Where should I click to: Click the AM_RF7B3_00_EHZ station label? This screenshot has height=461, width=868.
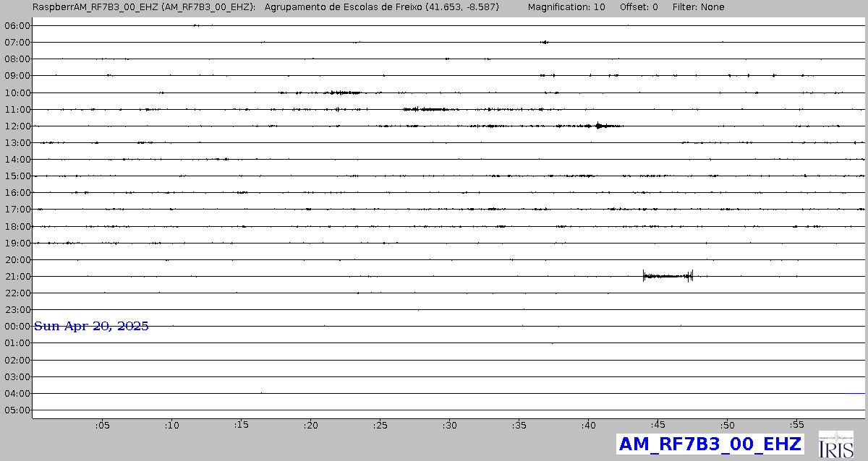pyautogui.click(x=710, y=444)
